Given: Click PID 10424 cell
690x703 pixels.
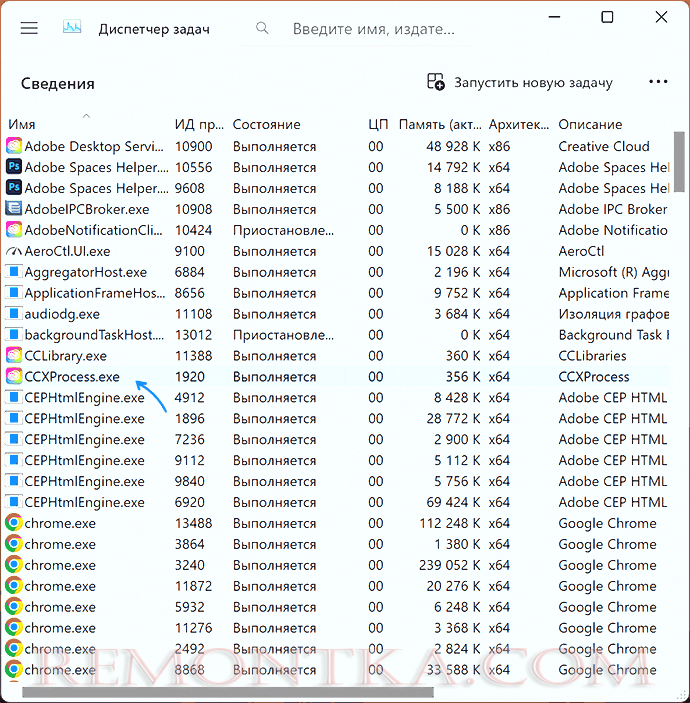Looking at the screenshot, I should [193, 230].
